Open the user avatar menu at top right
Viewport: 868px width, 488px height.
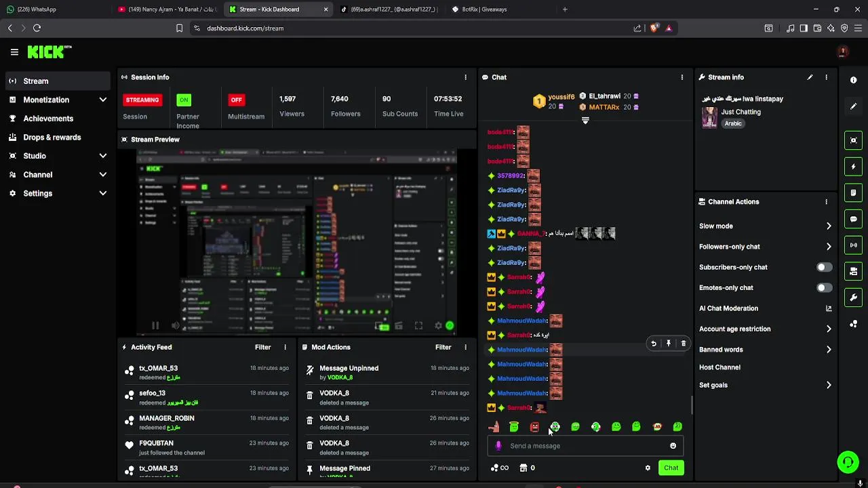point(843,52)
